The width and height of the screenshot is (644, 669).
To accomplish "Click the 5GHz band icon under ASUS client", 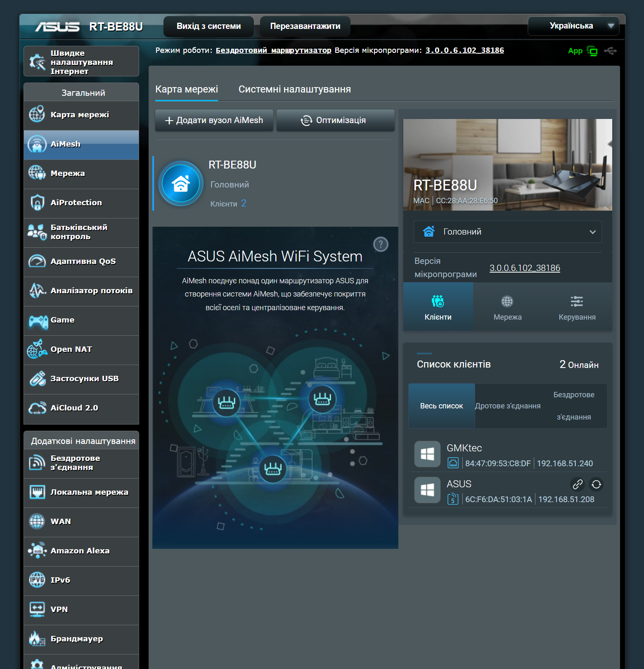I will coord(453,499).
